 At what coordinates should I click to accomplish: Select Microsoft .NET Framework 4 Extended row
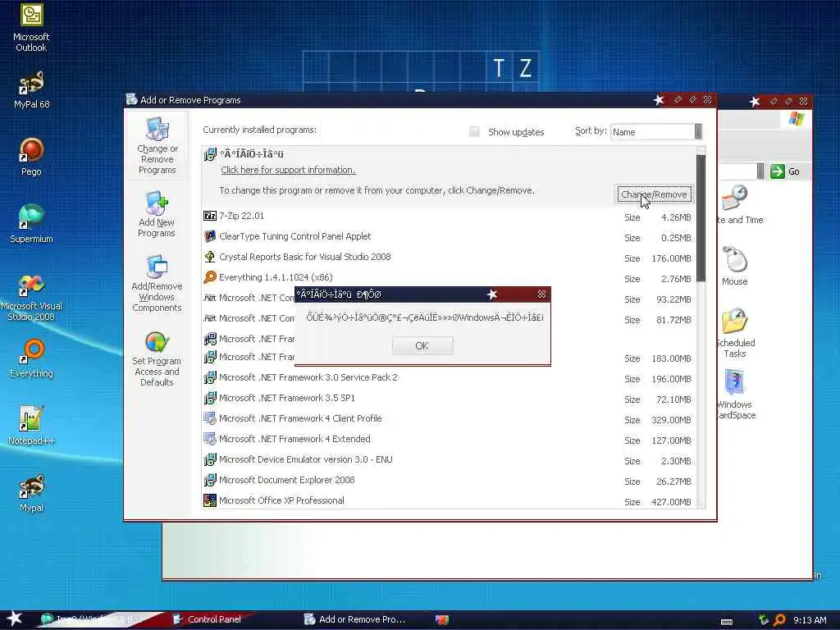click(x=449, y=440)
